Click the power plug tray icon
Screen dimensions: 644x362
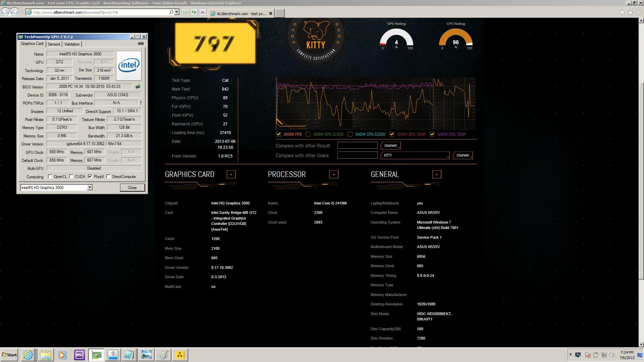pos(596,355)
